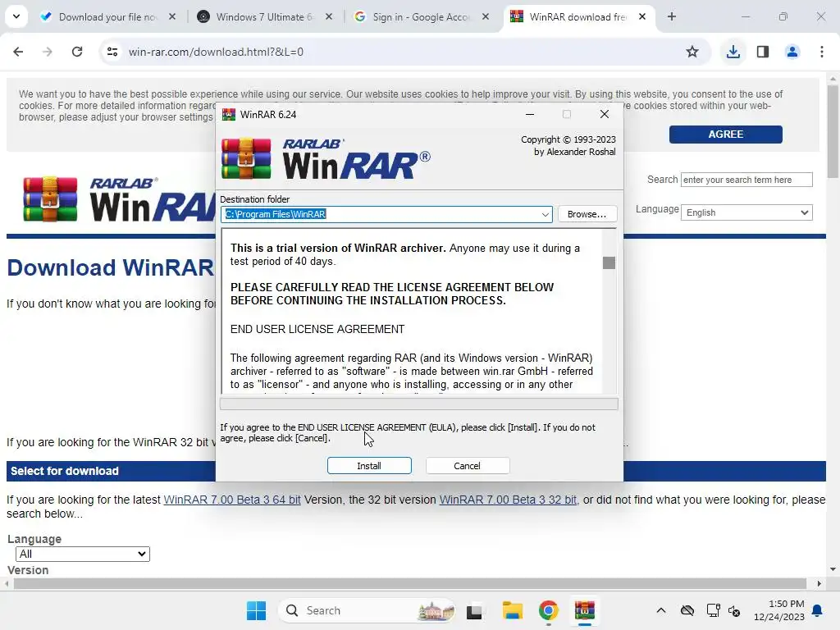Click the license text scrollbar thumb
The image size is (840, 630).
pos(609,262)
